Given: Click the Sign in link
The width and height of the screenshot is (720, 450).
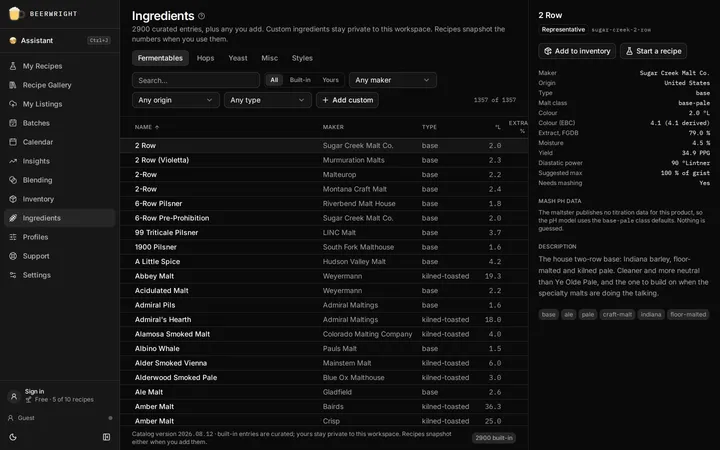Looking at the screenshot, I should pos(34,391).
